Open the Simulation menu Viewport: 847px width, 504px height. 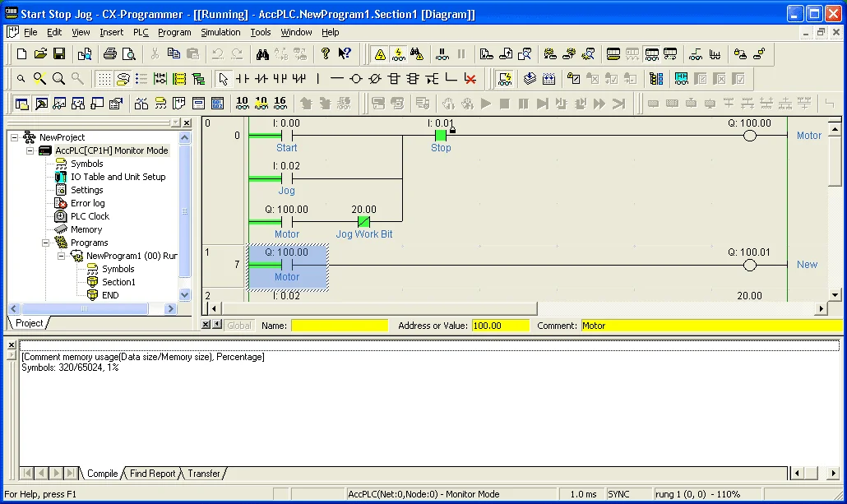[x=220, y=32]
